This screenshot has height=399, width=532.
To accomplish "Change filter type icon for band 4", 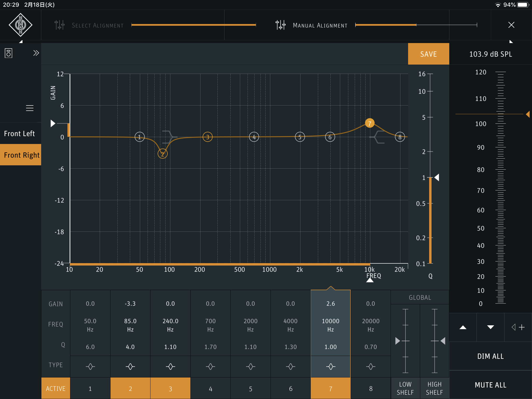I will click(211, 366).
